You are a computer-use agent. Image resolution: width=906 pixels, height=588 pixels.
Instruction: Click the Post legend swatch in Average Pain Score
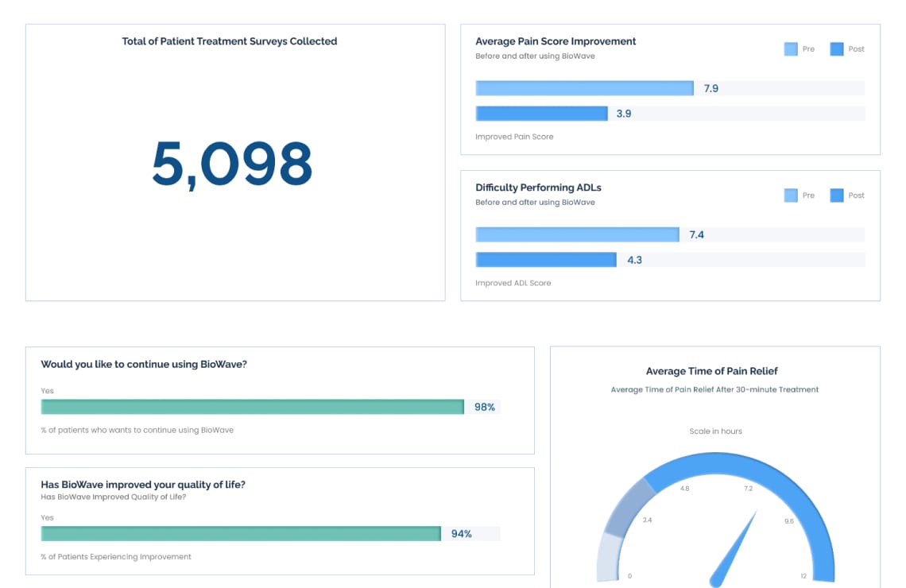pos(836,49)
